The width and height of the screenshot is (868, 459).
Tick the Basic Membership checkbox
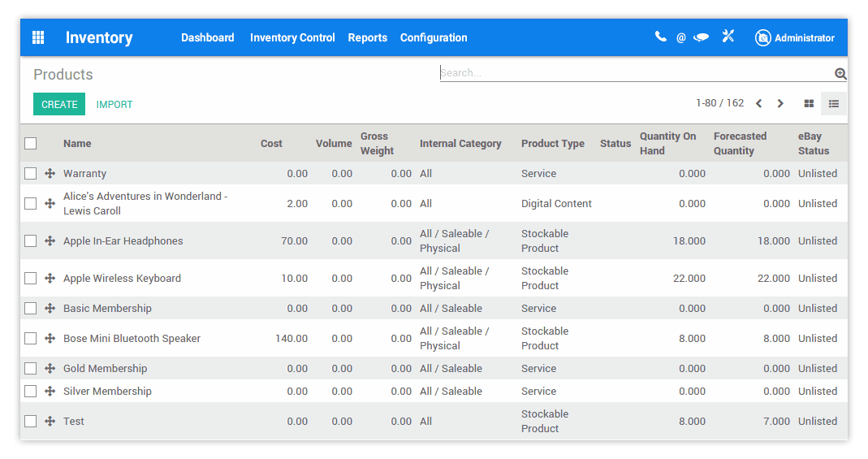coord(30,309)
